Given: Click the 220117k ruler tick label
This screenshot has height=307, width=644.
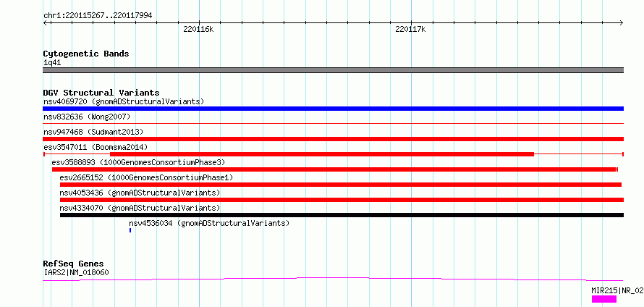Looking at the screenshot, I should [410, 29].
